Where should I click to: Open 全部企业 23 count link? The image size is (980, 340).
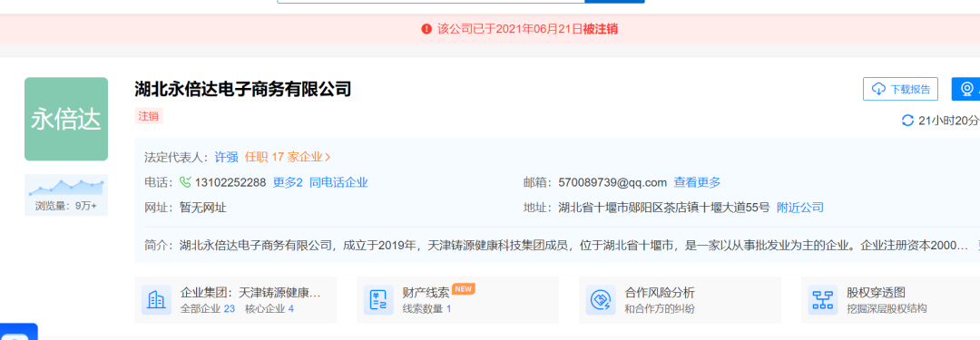point(208,309)
